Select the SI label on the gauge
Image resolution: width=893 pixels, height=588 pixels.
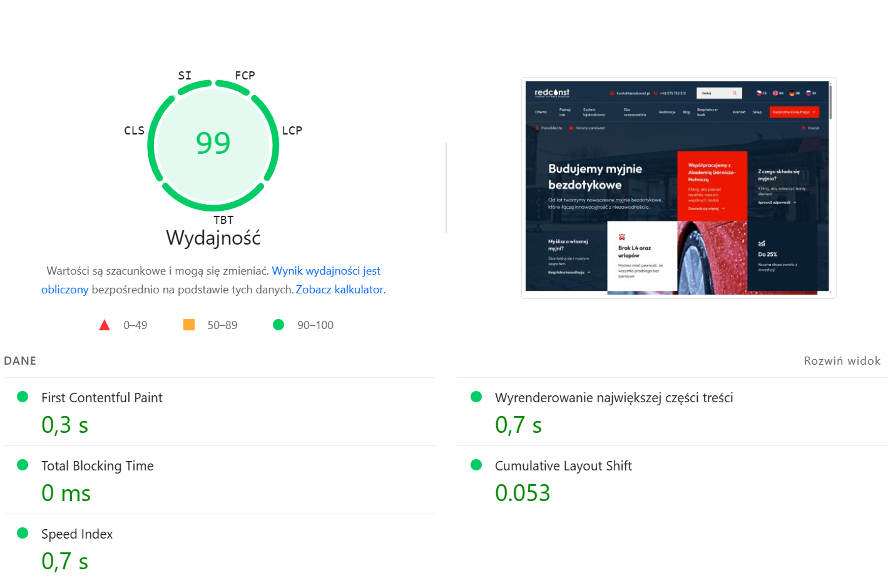click(x=185, y=76)
